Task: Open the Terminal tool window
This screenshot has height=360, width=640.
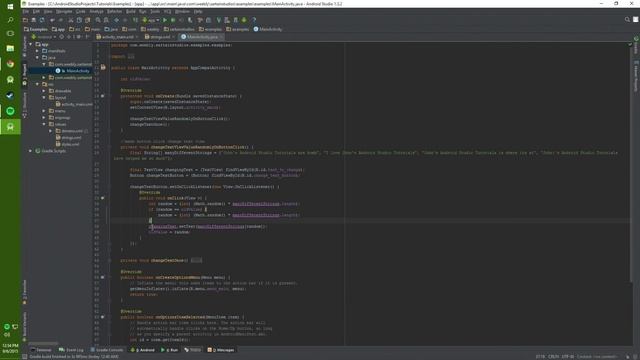Action: 41,350
